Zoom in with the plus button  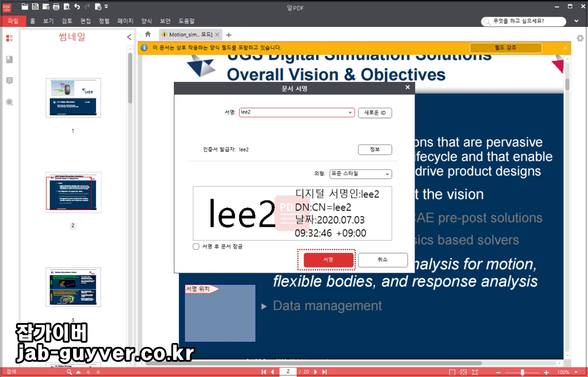(x=546, y=372)
